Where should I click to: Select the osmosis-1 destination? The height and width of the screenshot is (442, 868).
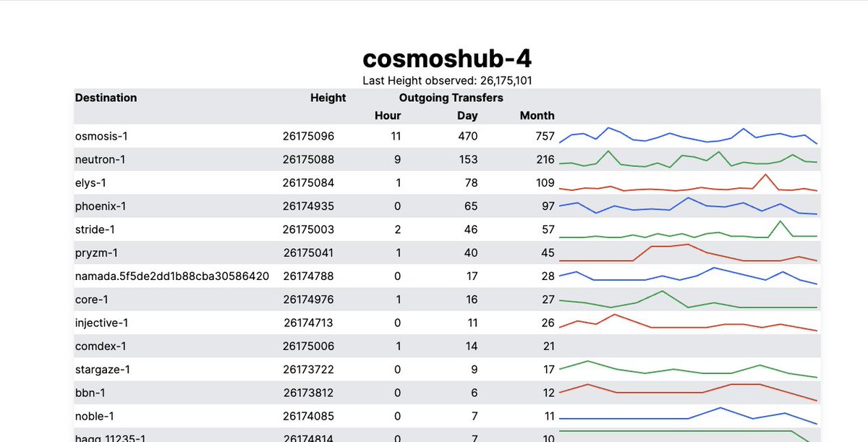(101, 136)
